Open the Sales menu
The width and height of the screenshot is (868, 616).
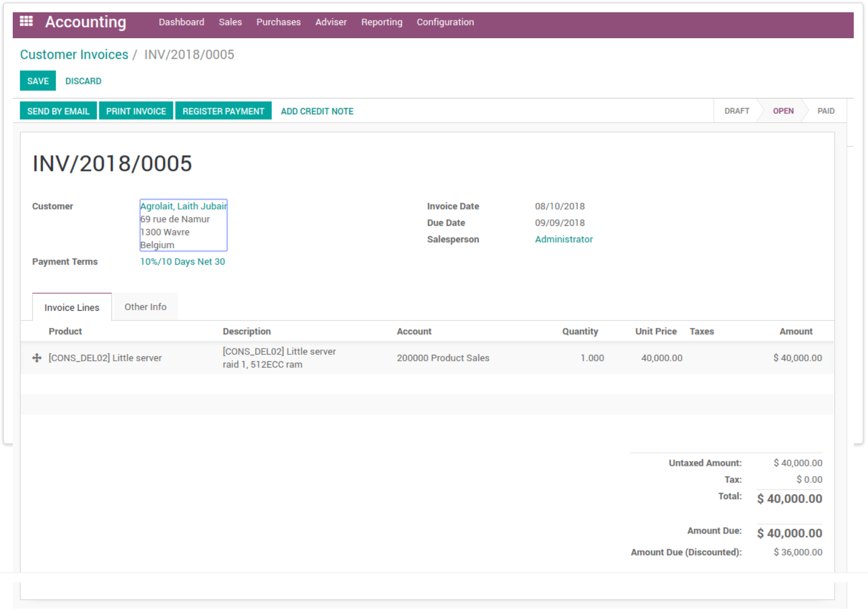(230, 22)
